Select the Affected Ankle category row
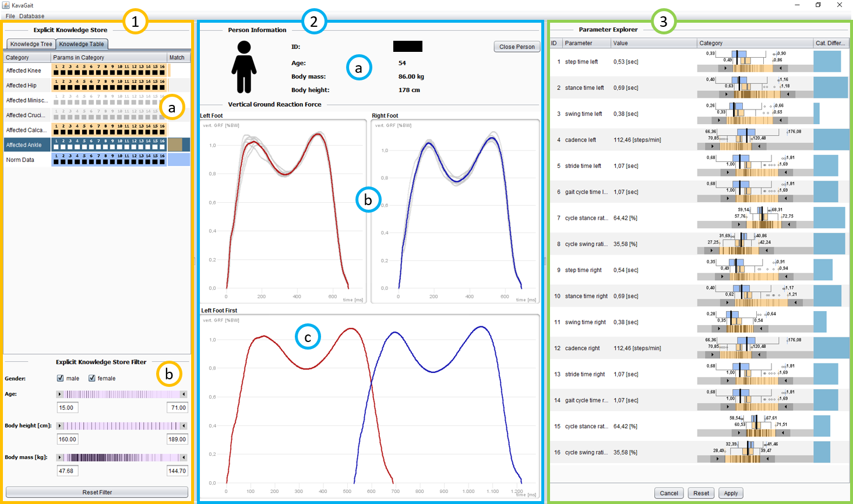The image size is (853, 504). point(97,145)
